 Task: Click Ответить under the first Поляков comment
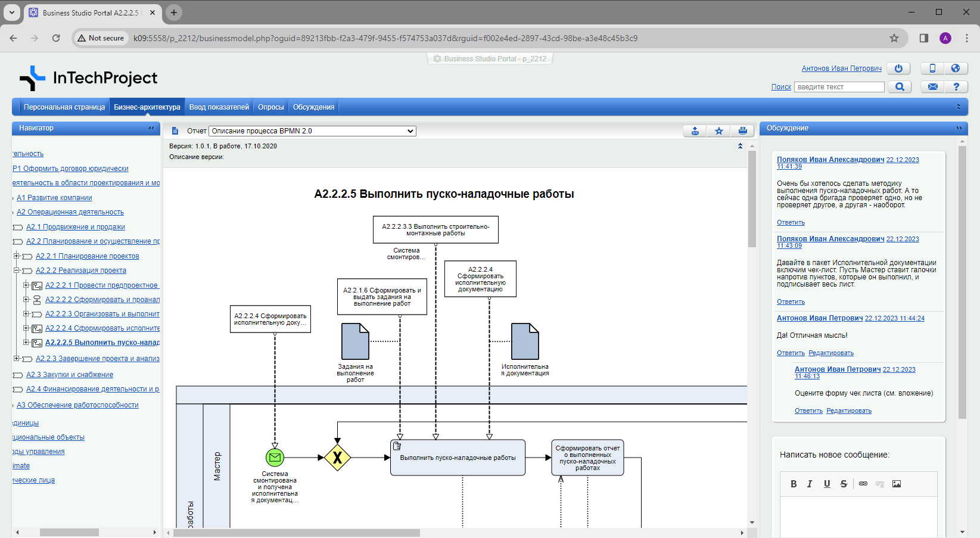pyautogui.click(x=791, y=222)
